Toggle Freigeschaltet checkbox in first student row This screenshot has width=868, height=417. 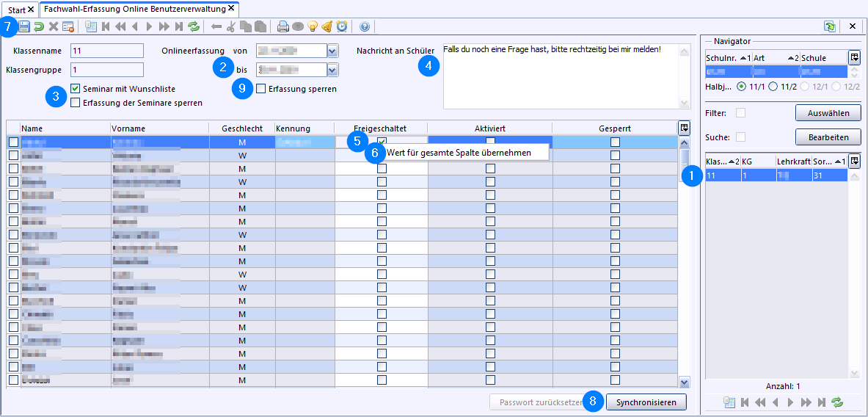point(382,142)
